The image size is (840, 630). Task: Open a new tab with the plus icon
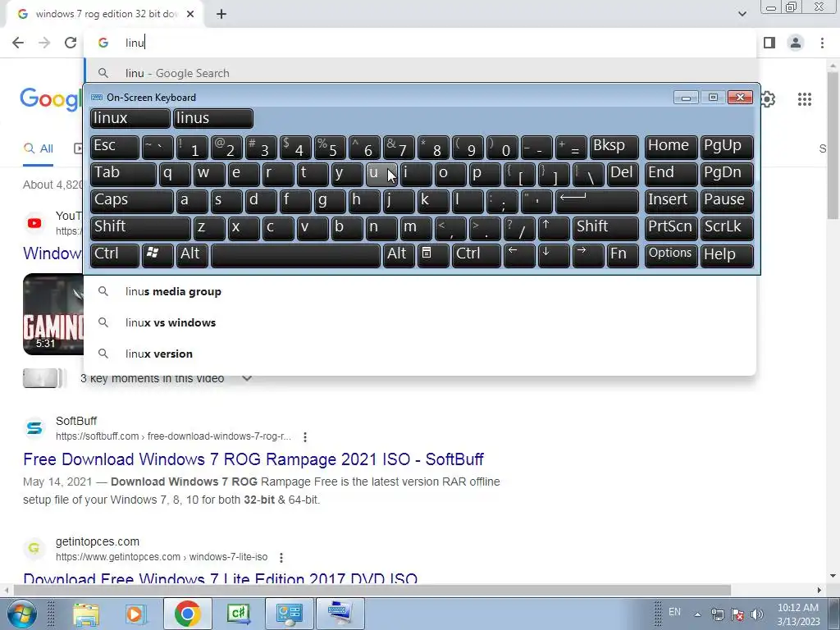[x=221, y=15]
